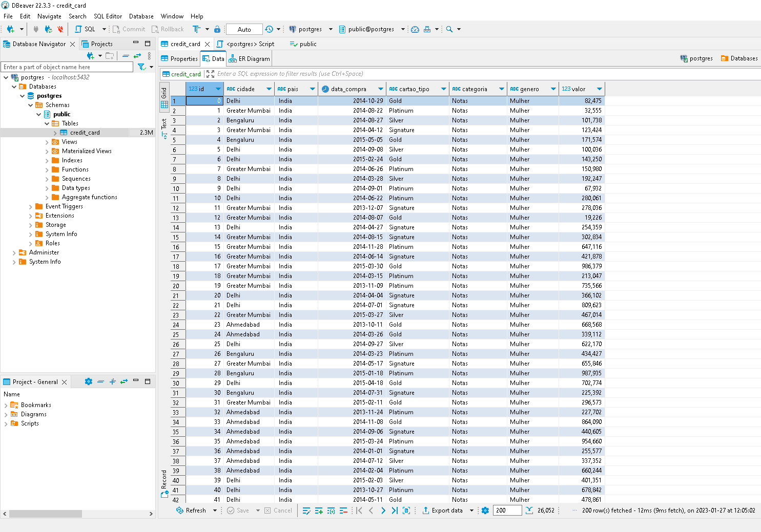Open a new SQL Editor from the toolbar
This screenshot has height=532, width=761.
[87, 29]
